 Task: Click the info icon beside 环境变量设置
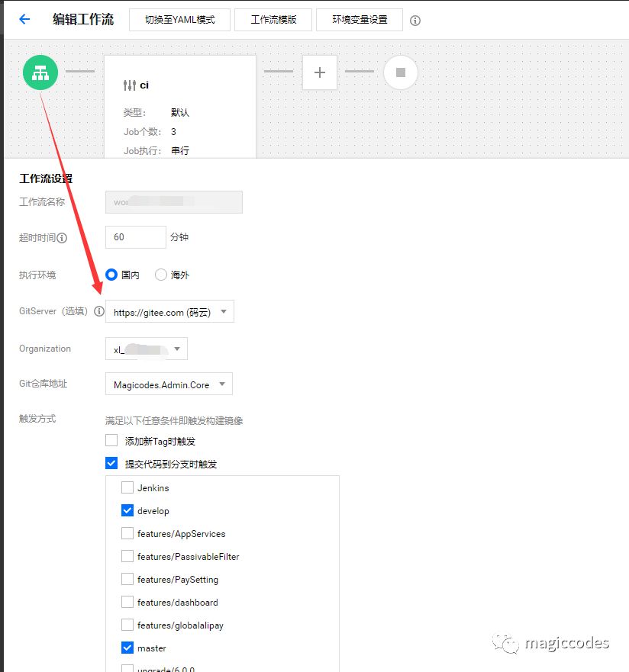(x=415, y=20)
